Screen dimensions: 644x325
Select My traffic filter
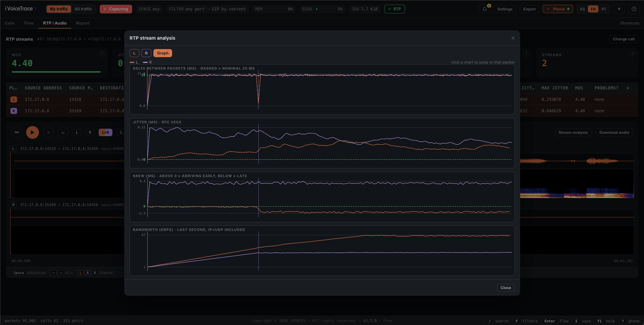coord(59,9)
